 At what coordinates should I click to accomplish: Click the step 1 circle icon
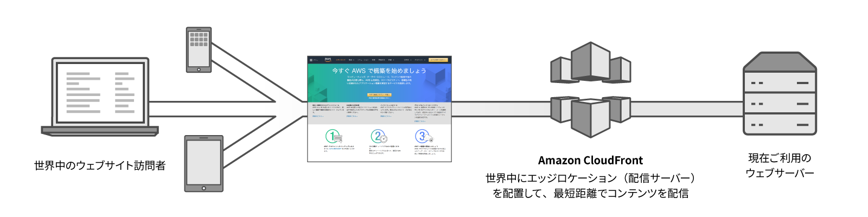coord(333,136)
